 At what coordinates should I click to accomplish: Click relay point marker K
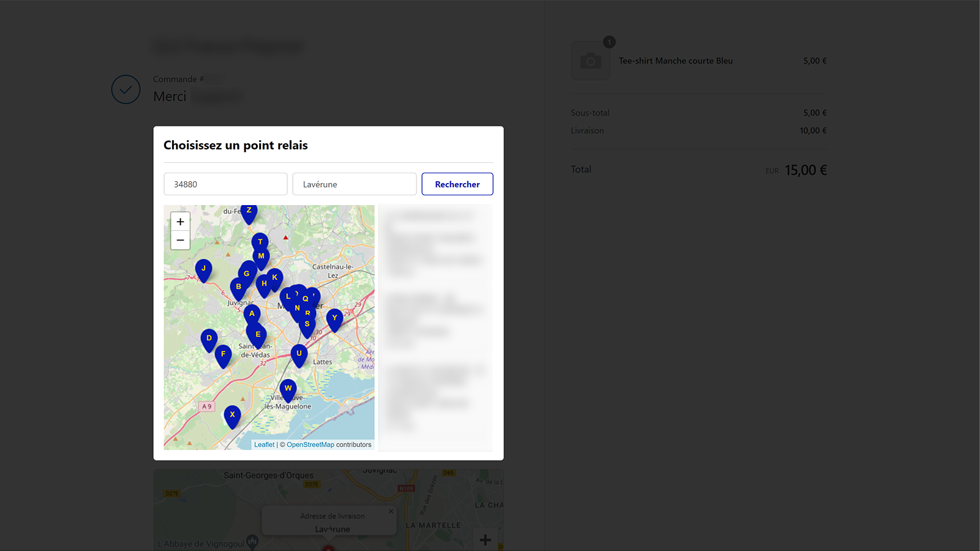coord(275,279)
